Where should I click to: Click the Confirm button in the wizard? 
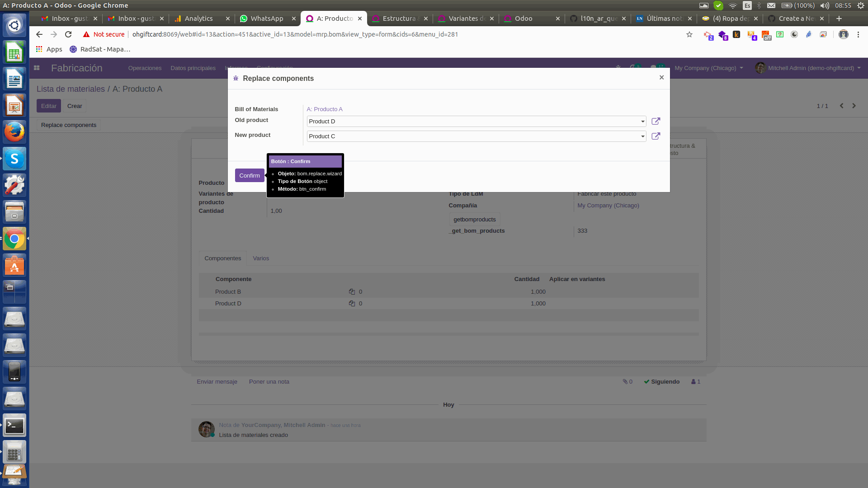(x=250, y=175)
